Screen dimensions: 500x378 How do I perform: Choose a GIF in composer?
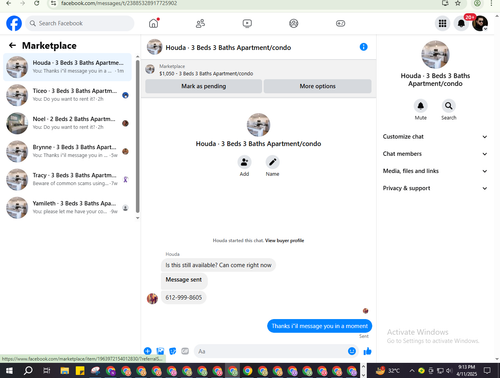pyautogui.click(x=185, y=351)
